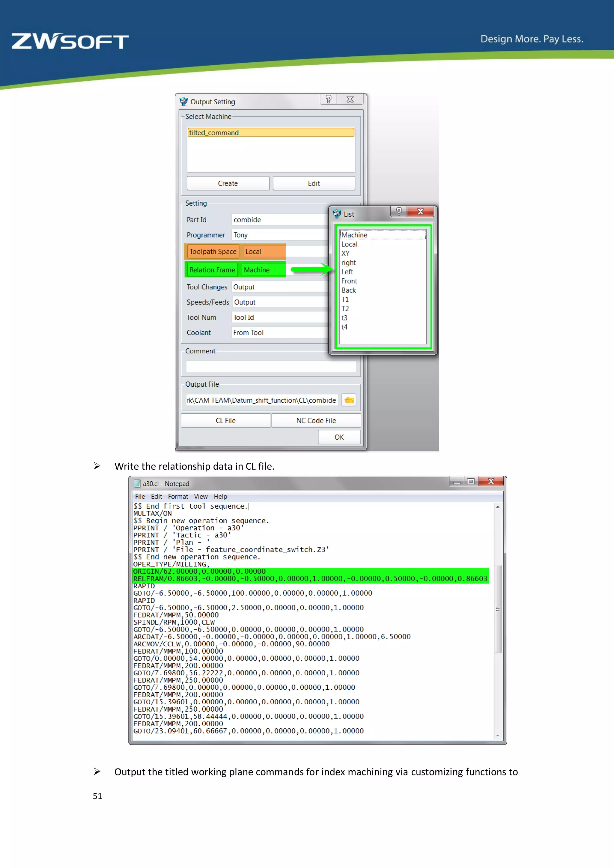
Task: Click the ZWSOFT logo in page header
Action: (x=70, y=41)
